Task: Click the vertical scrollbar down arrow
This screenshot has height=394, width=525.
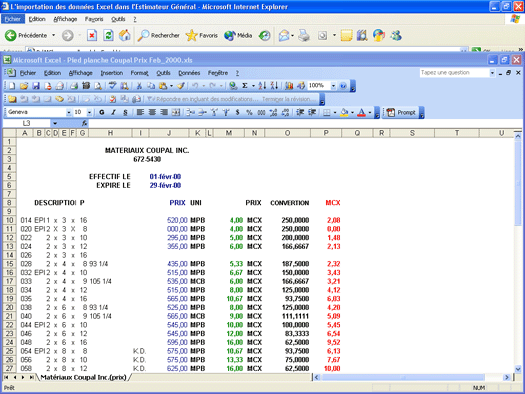Action: coord(518,369)
